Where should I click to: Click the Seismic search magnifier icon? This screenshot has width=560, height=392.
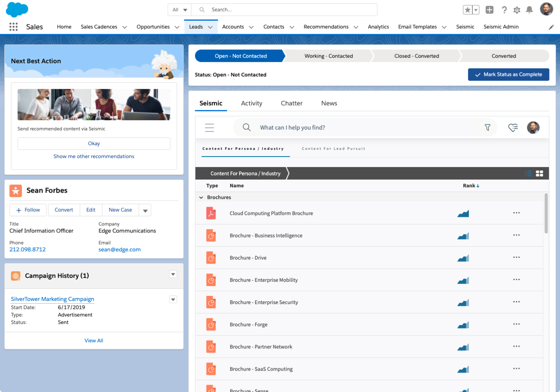(x=247, y=127)
